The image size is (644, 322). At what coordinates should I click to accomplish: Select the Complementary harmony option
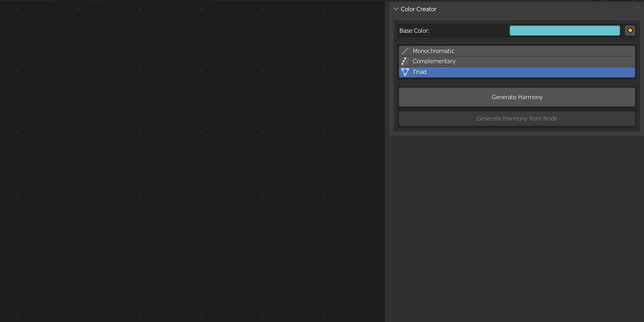517,61
